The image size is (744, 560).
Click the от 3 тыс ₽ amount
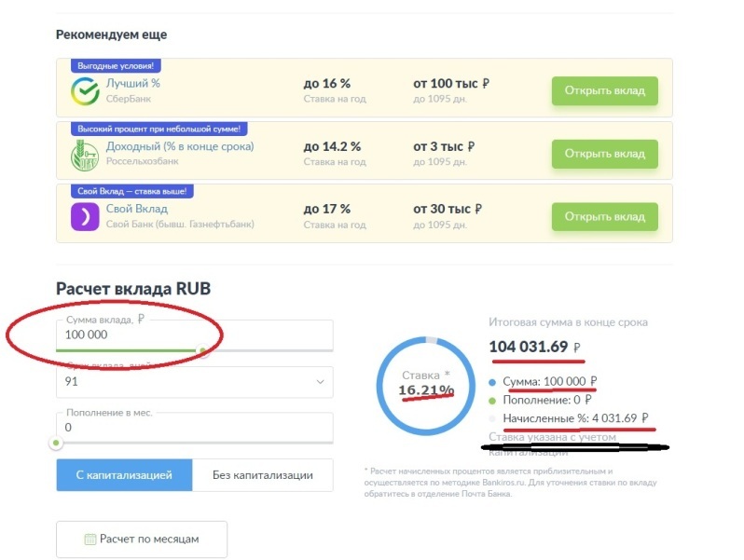pos(444,146)
